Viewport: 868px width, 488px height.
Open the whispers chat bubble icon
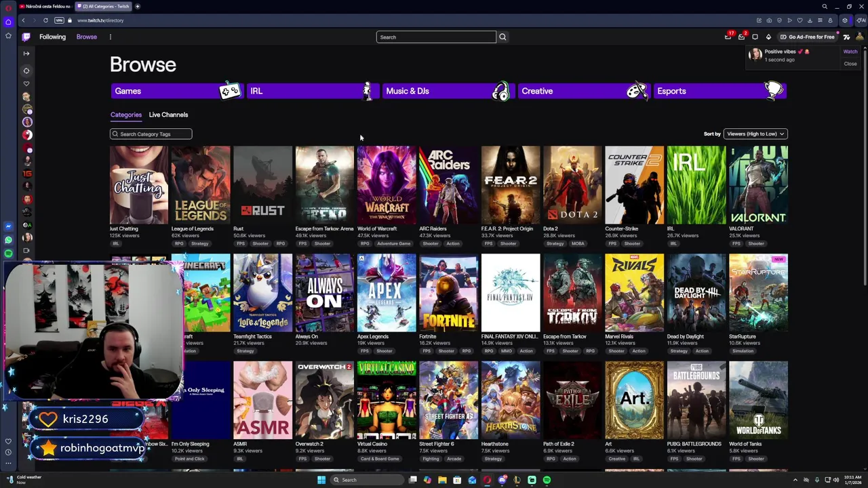[x=755, y=37]
